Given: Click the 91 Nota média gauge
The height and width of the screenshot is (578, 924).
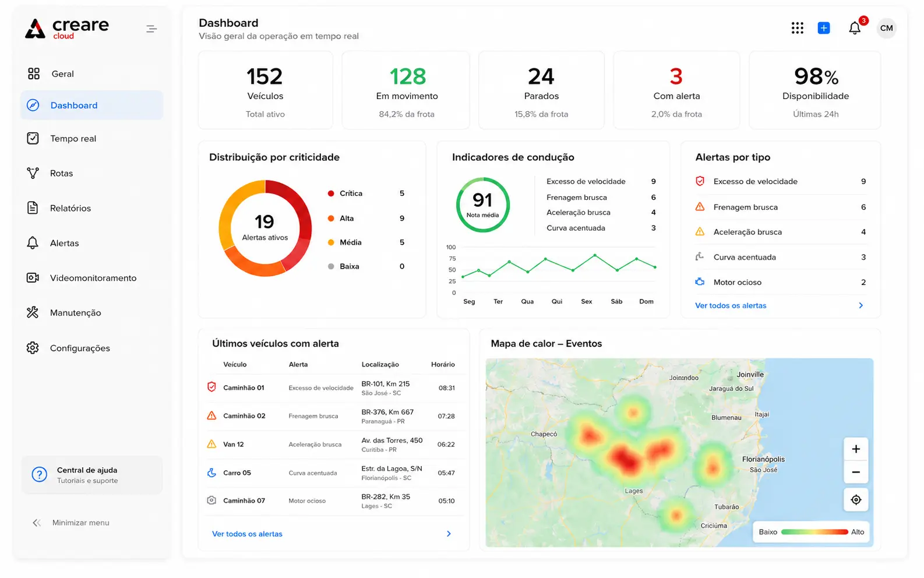Looking at the screenshot, I should coord(482,205).
